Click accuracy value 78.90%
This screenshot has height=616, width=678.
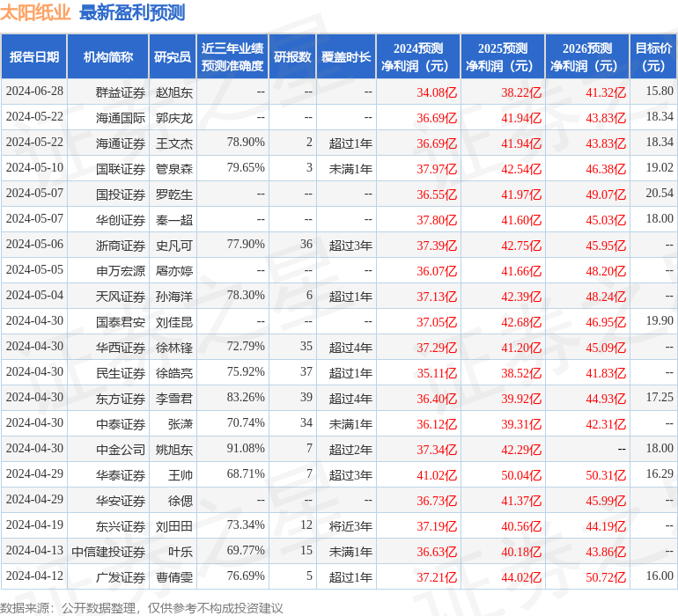[x=246, y=143]
